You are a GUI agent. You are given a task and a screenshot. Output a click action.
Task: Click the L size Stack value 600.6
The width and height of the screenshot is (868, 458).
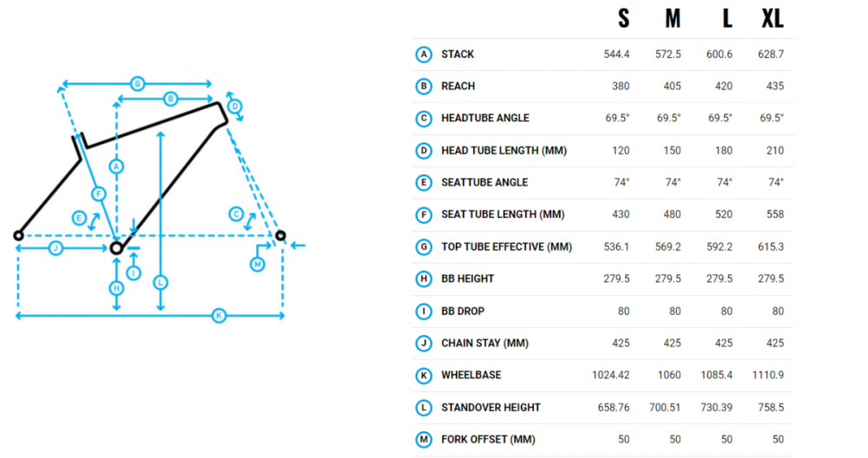click(x=720, y=54)
